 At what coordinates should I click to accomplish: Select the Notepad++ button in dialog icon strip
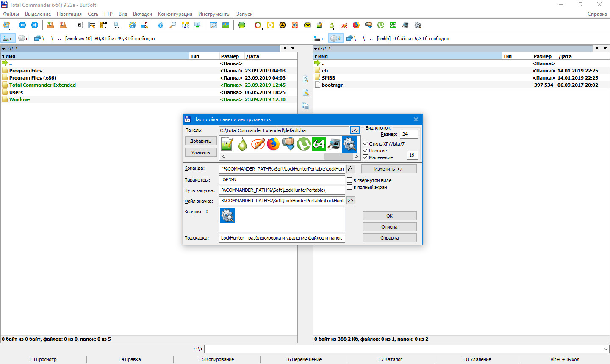227,144
